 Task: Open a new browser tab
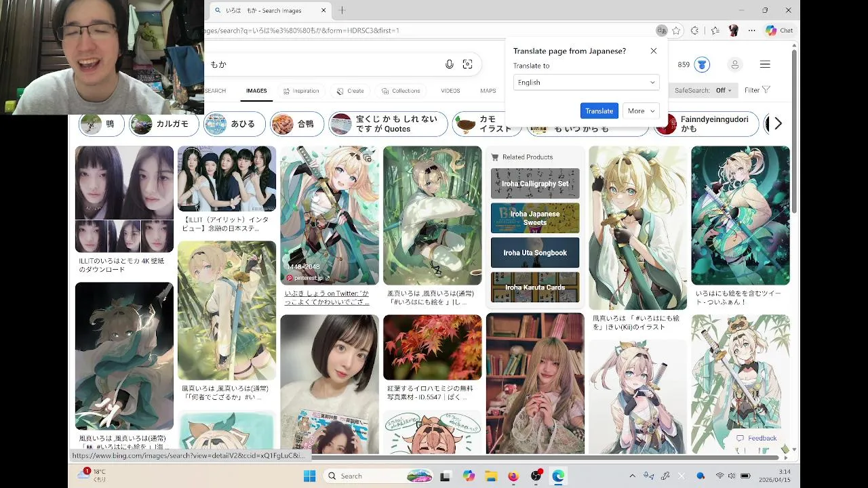point(342,10)
